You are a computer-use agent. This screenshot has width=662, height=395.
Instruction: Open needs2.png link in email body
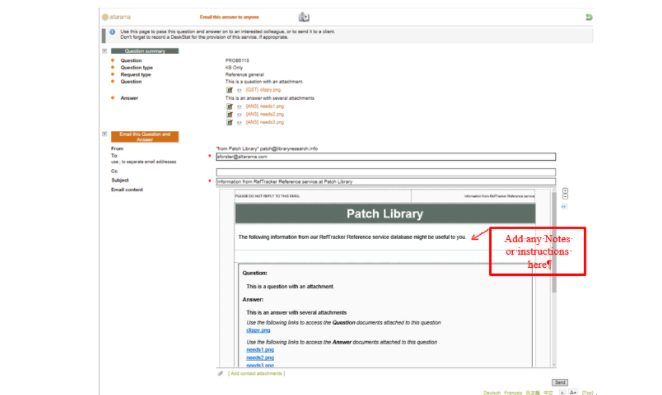(x=260, y=358)
